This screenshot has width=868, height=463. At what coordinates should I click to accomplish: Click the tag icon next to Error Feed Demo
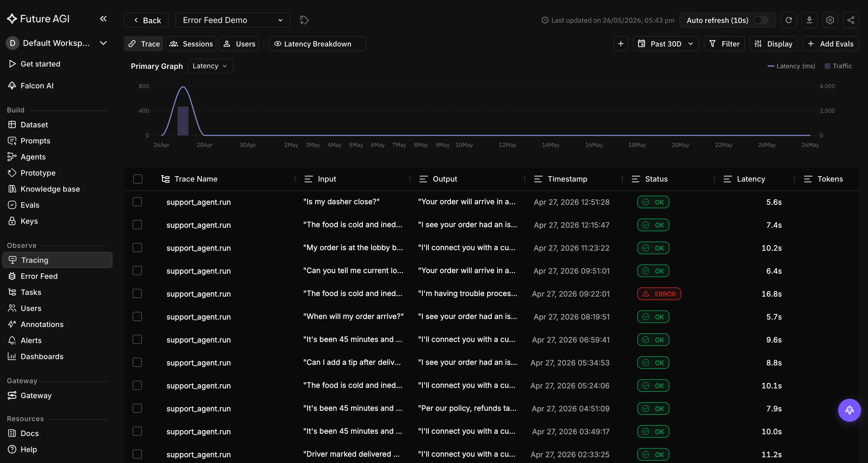tap(304, 20)
